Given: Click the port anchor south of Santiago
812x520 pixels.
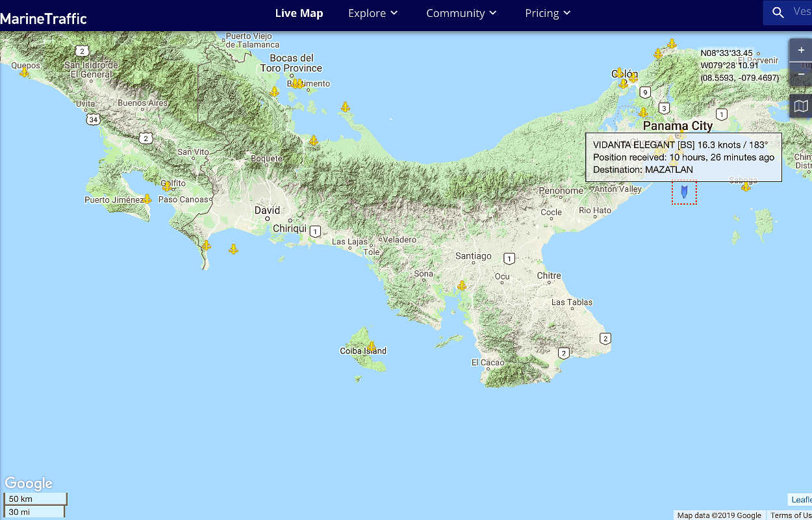Looking at the screenshot, I should pos(462,285).
